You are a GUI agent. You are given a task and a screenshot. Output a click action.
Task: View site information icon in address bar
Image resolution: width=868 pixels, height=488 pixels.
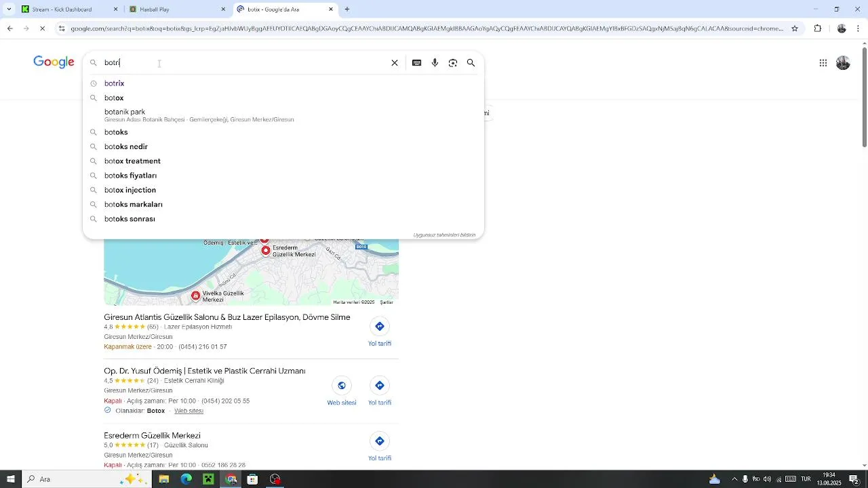[62, 28]
